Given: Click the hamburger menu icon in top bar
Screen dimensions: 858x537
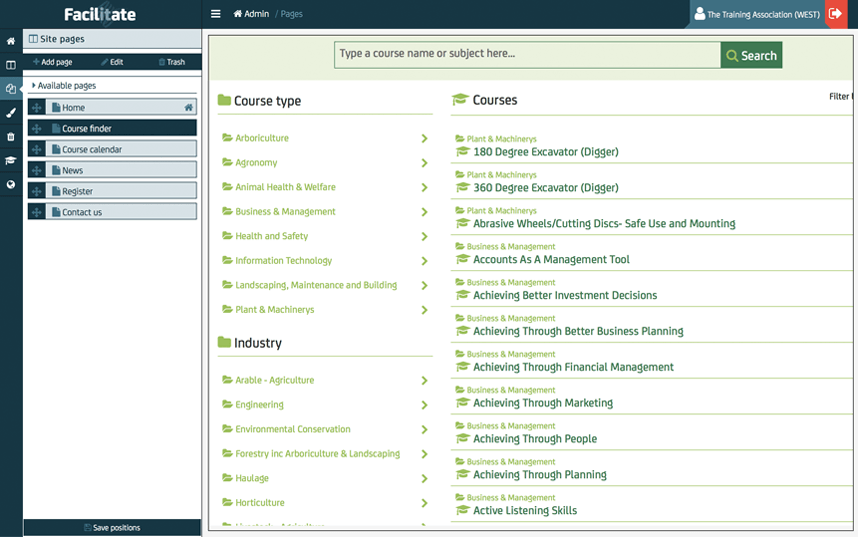Looking at the screenshot, I should coord(215,14).
